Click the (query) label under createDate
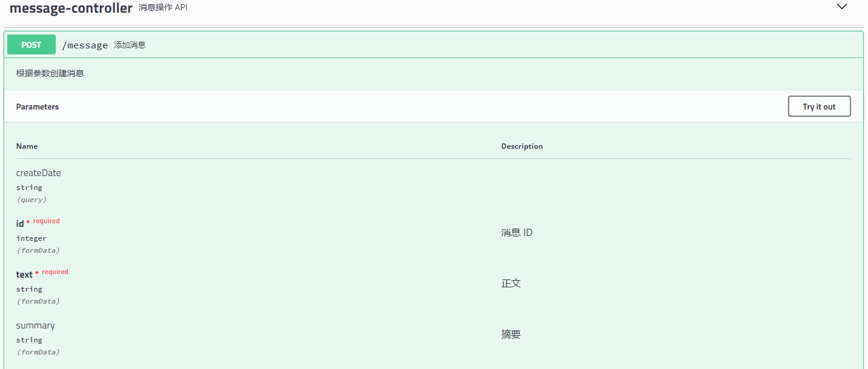Screen dimensions: 868x369 pyautogui.click(x=31, y=200)
